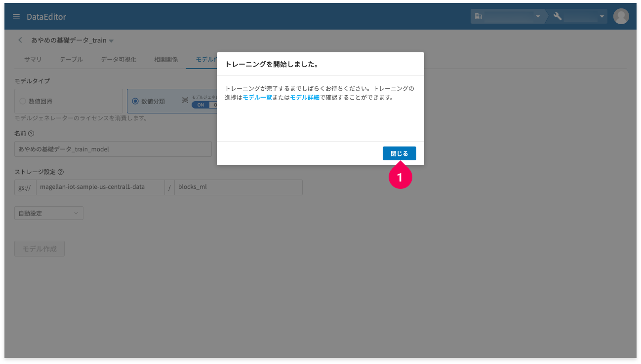Expand the organization selector dropdown
This screenshot has height=364, width=641.
(538, 17)
